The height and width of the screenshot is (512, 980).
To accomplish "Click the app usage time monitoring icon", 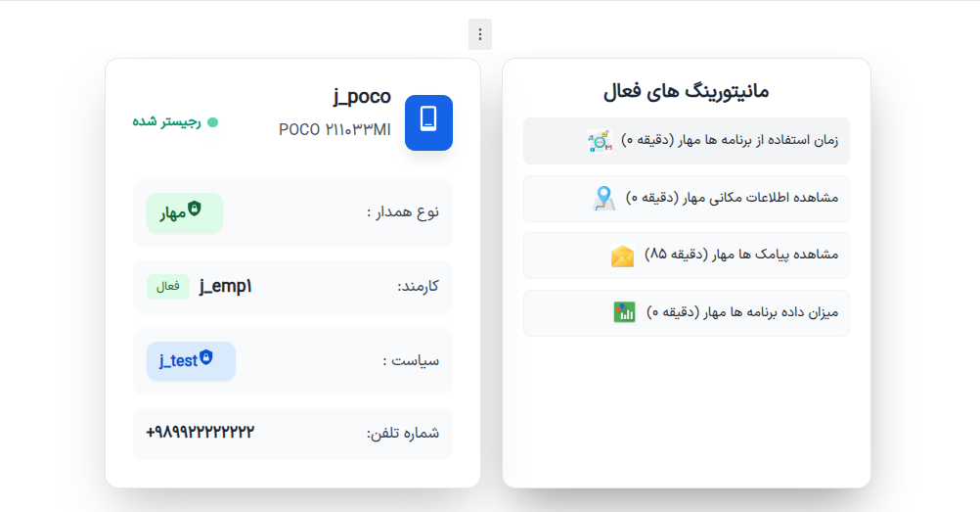I will point(600,141).
